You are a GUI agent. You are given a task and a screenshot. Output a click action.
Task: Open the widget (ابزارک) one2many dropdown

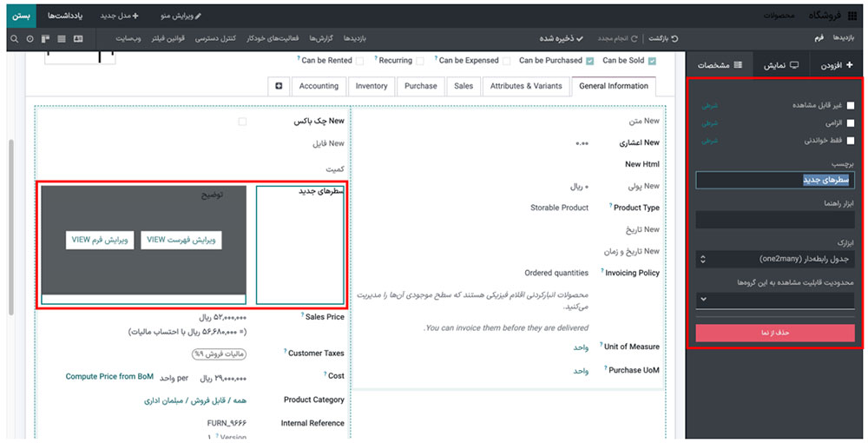pos(775,259)
